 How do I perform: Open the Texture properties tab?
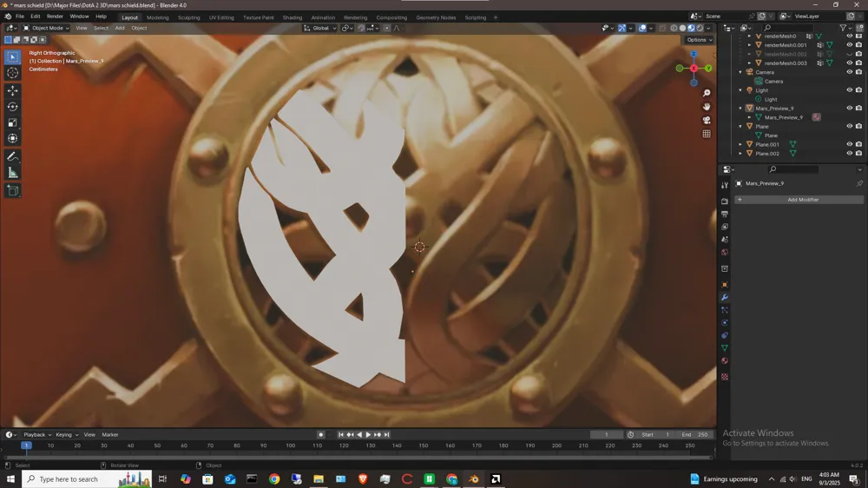[x=725, y=377]
